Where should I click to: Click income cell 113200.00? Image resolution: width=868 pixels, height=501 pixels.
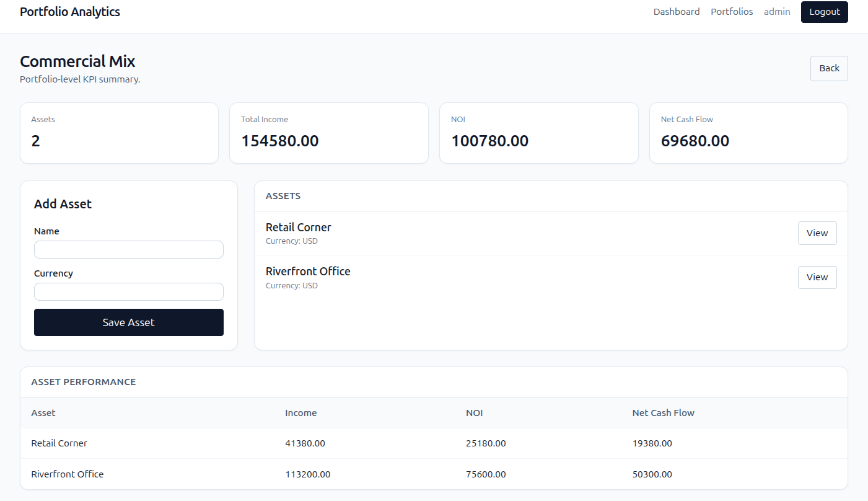[308, 474]
